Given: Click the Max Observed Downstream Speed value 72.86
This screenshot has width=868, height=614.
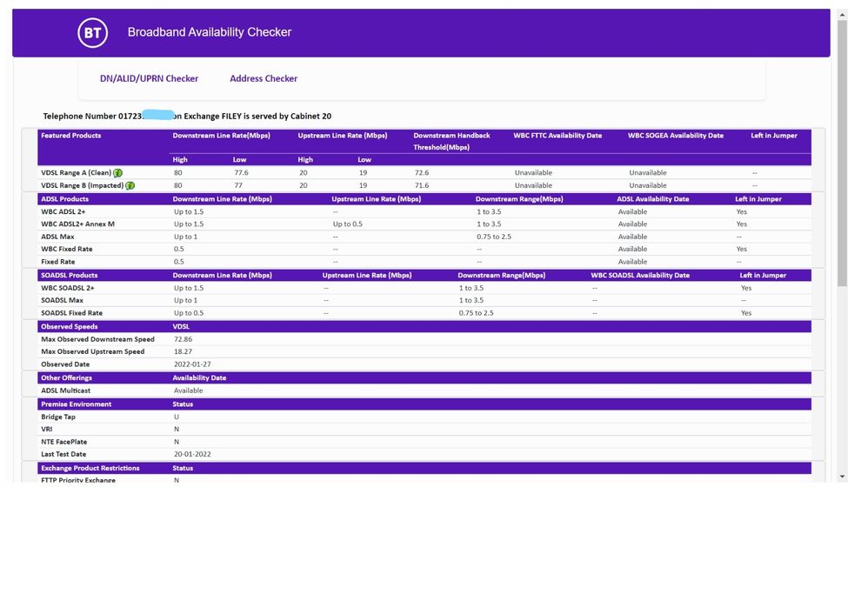Looking at the screenshot, I should click(183, 339).
